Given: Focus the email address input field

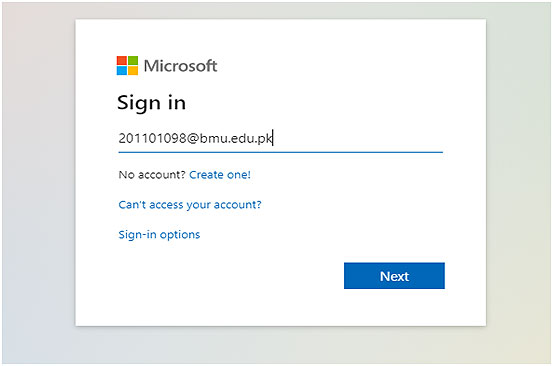Looking at the screenshot, I should 280,139.
